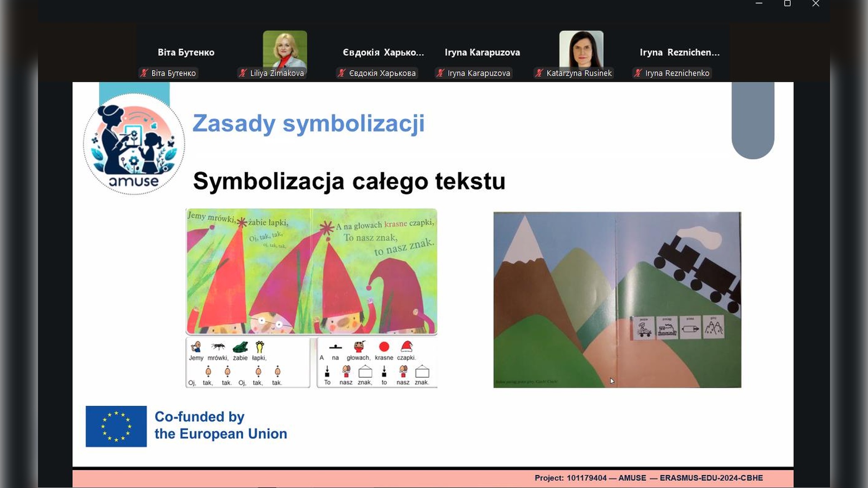Restore down the meeting window

click(787, 4)
